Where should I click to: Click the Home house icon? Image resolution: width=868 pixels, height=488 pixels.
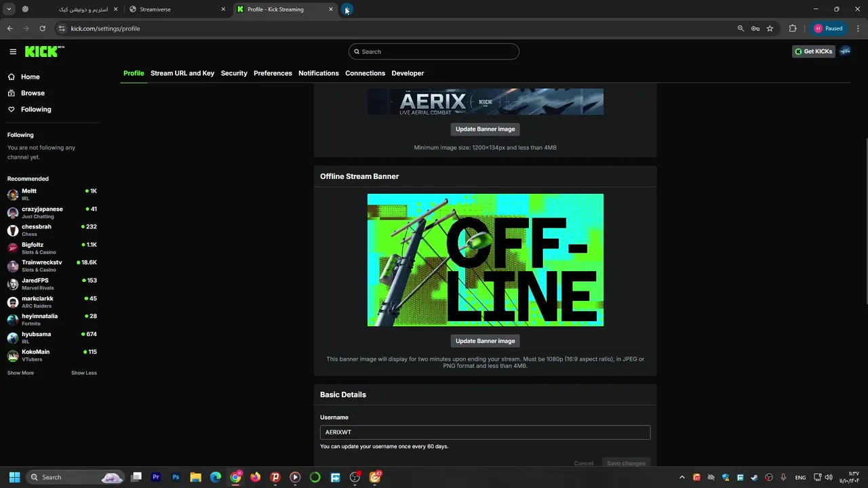coord(12,77)
